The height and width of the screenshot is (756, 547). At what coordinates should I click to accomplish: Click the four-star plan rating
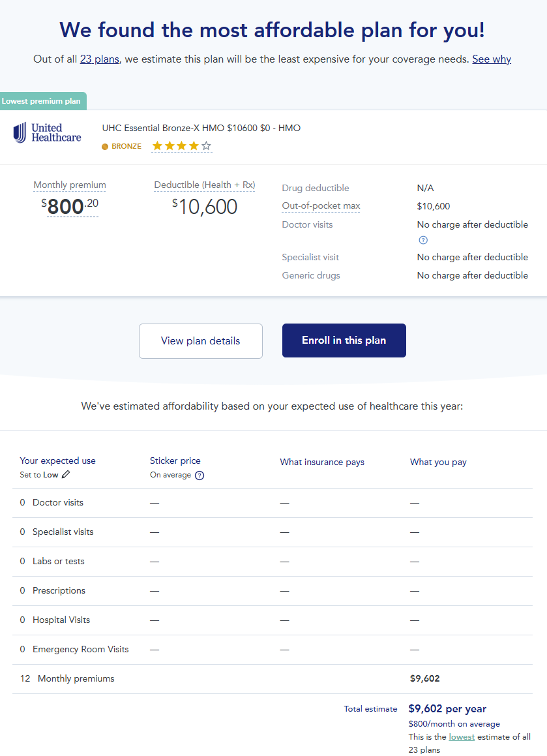pyautogui.click(x=182, y=145)
